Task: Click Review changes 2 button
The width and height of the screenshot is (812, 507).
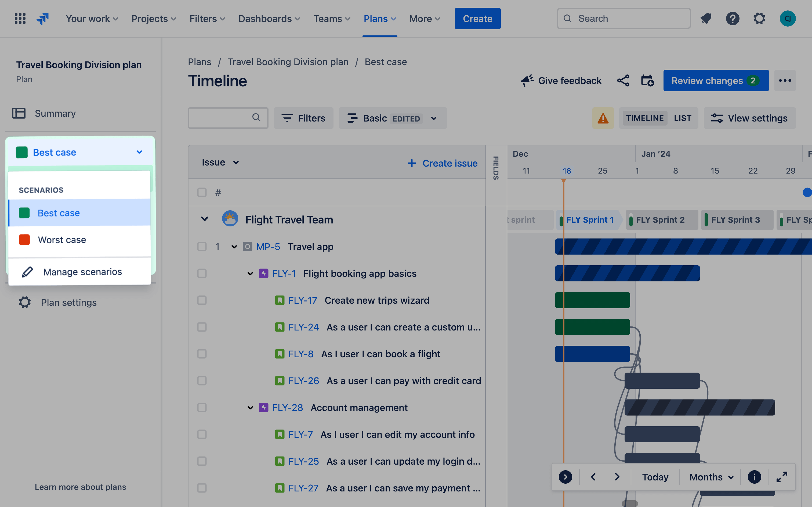Action: pos(715,80)
